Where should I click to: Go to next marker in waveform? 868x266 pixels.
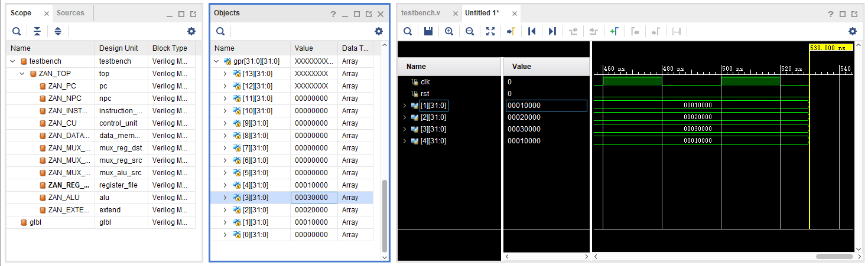(x=655, y=31)
